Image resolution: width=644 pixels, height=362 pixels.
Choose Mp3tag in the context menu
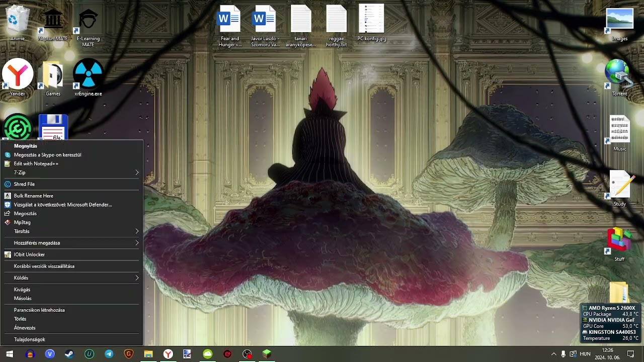71,222
